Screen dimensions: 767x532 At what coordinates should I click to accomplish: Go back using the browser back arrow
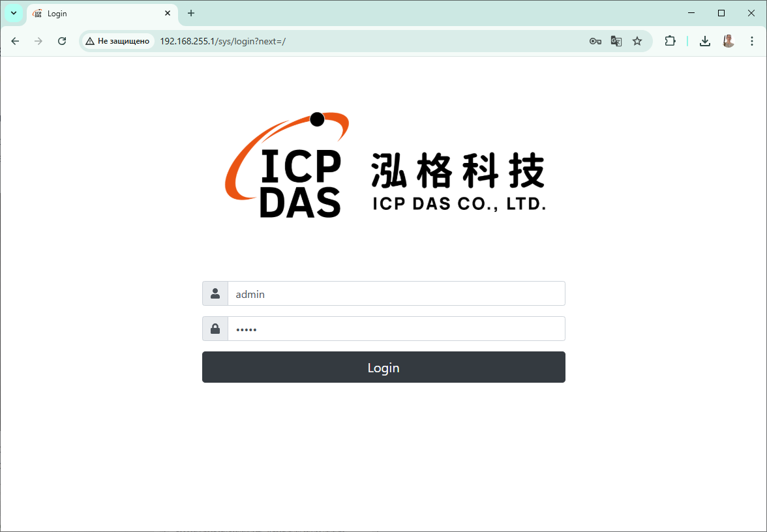15,41
